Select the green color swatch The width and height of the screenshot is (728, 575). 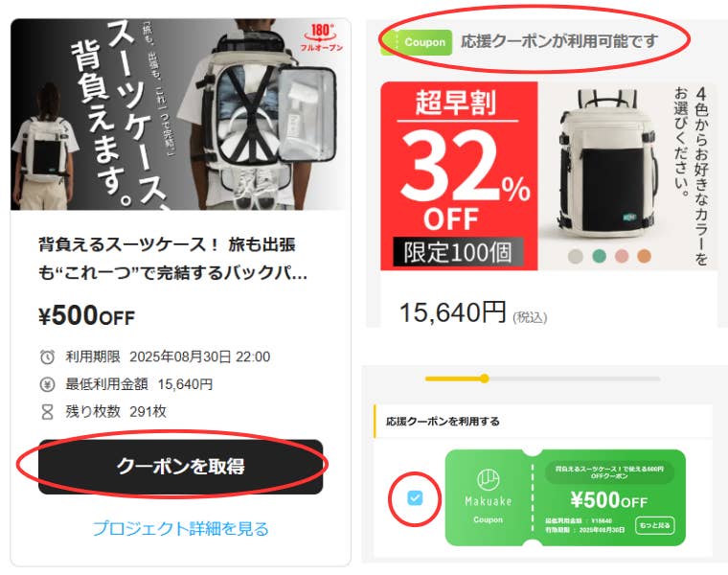click(599, 256)
